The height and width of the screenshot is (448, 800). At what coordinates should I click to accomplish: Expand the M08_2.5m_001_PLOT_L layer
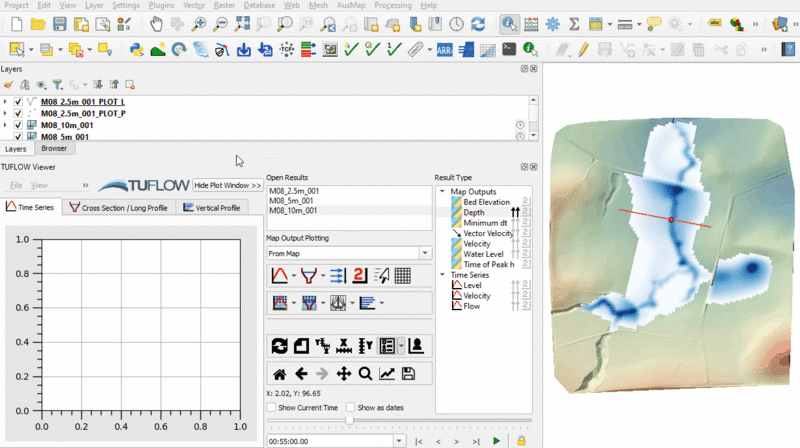(x=5, y=102)
